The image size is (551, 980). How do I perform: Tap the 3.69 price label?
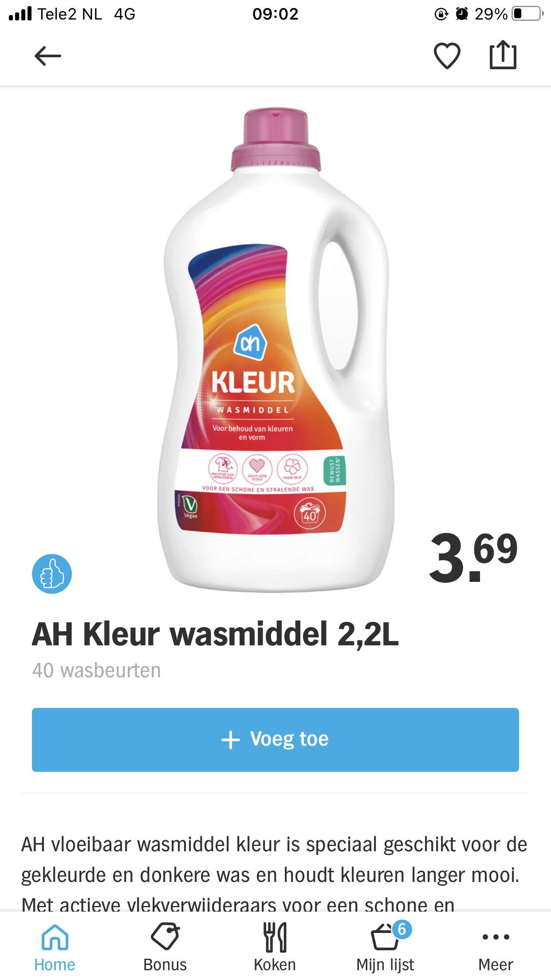[473, 558]
